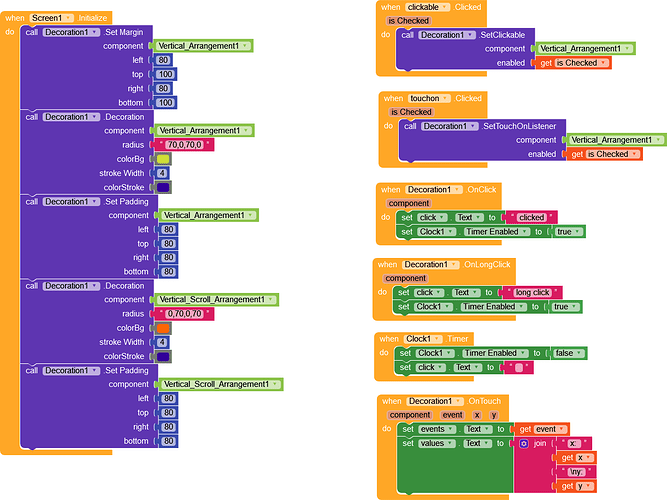The height and width of the screenshot is (500, 667).
Task: Open the Clock1 dropdown in Timer event header
Action: pos(423,339)
